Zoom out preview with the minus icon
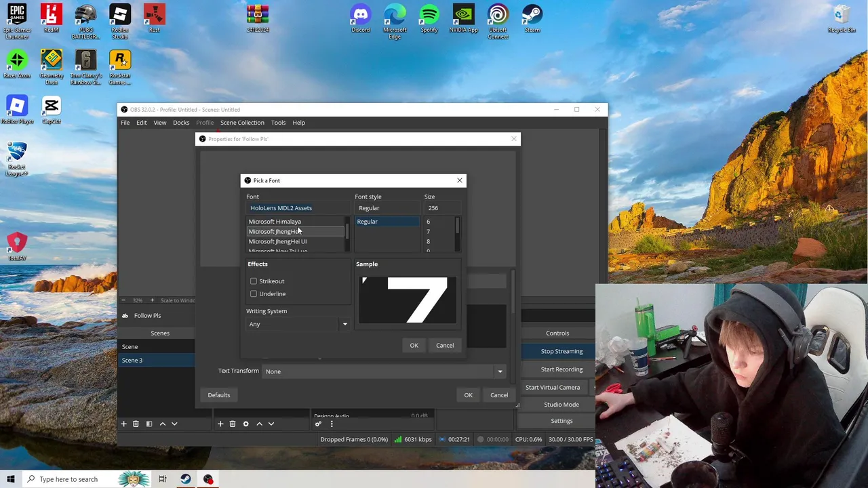The width and height of the screenshot is (868, 488). click(123, 300)
